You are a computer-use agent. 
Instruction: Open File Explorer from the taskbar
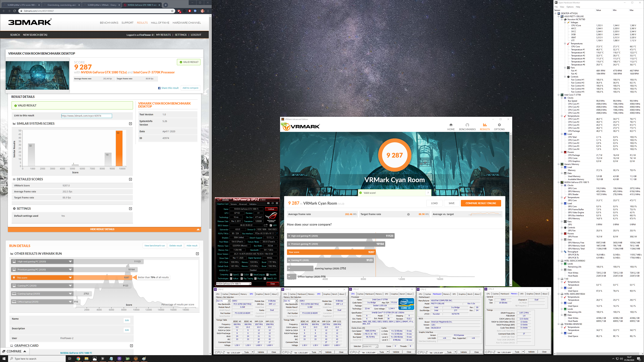pyautogui.click(x=87, y=358)
